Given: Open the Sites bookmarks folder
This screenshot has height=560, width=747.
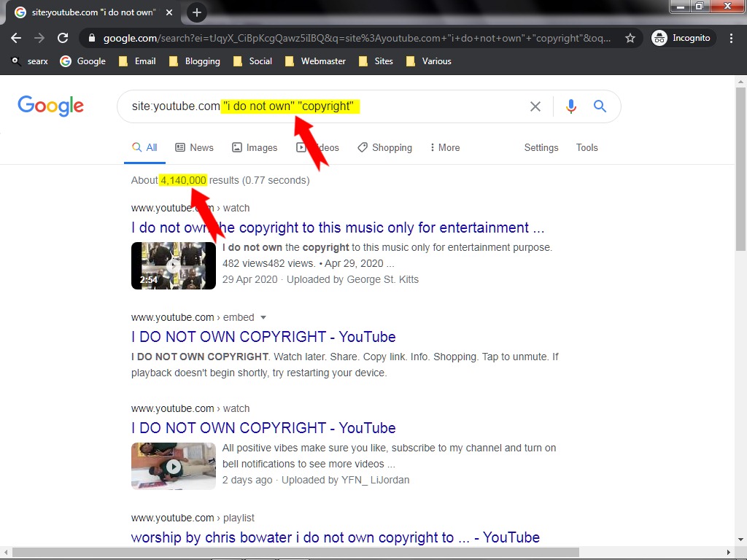Looking at the screenshot, I should pos(376,61).
